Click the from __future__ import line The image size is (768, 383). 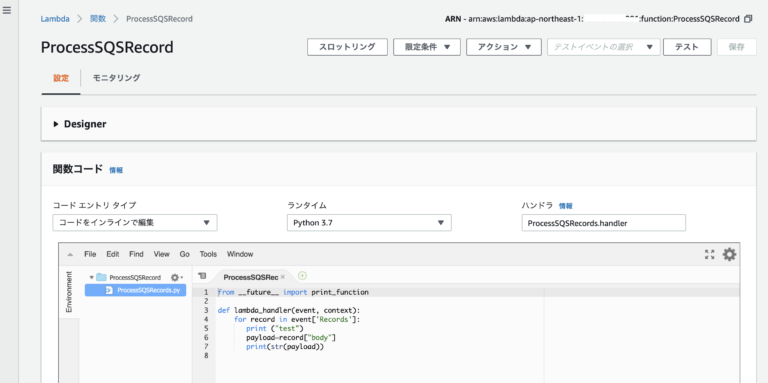tap(293, 292)
